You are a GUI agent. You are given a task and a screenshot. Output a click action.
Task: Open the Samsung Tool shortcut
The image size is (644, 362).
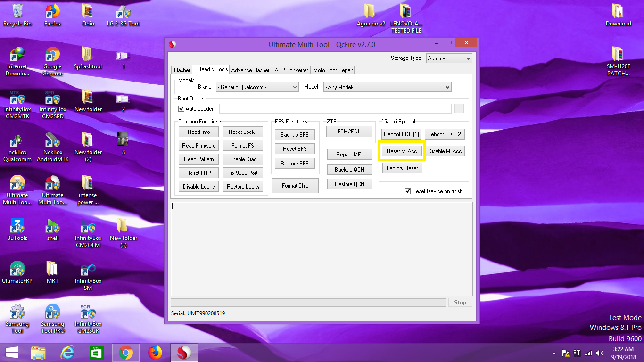(17, 319)
